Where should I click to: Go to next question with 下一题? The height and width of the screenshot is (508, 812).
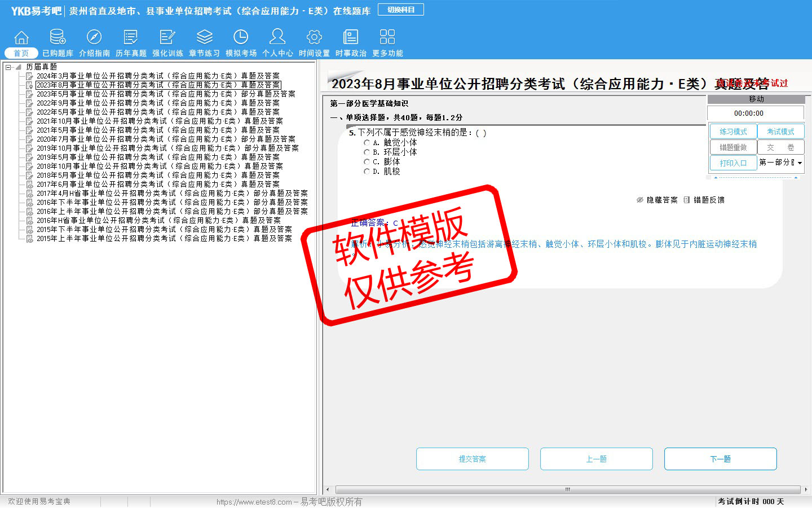click(x=720, y=459)
